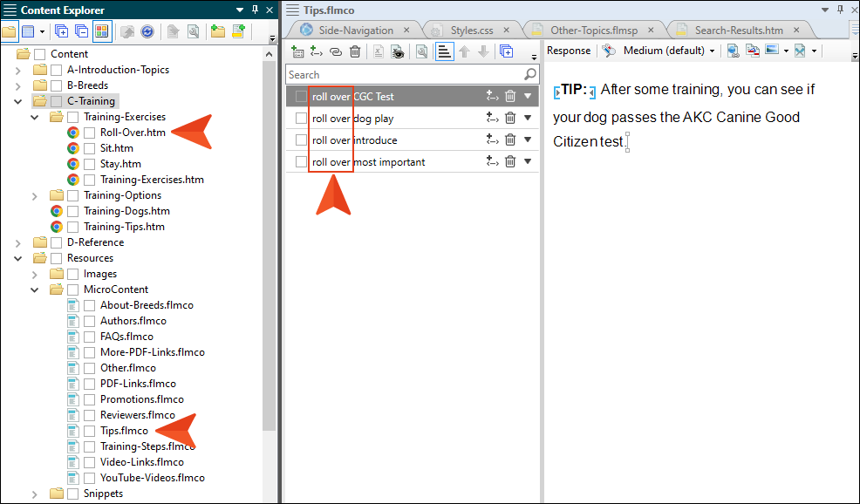
Task: Close the Other-Topics.flmsp tab
Action: [x=651, y=31]
